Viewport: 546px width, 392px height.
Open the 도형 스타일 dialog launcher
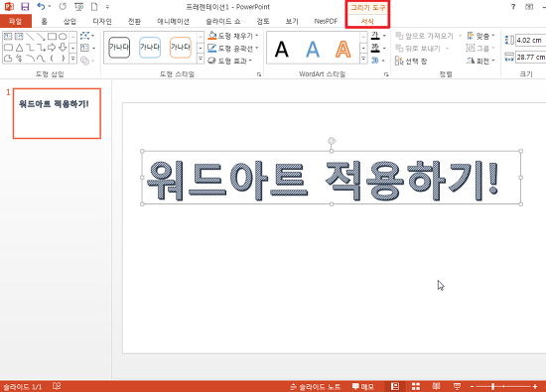point(259,74)
